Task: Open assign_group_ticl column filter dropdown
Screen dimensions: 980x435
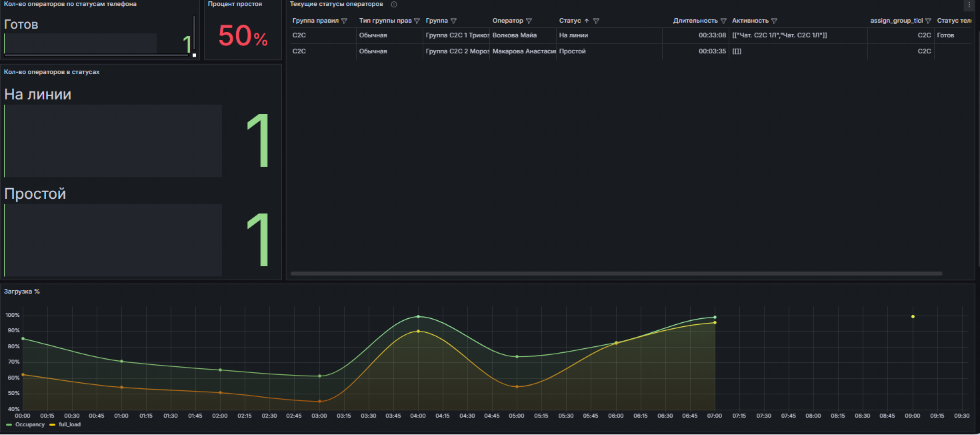Action: pos(928,21)
